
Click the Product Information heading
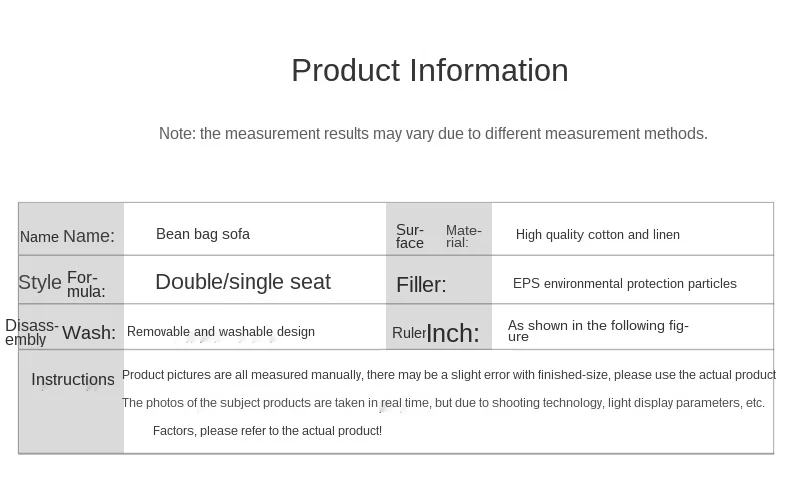click(429, 70)
